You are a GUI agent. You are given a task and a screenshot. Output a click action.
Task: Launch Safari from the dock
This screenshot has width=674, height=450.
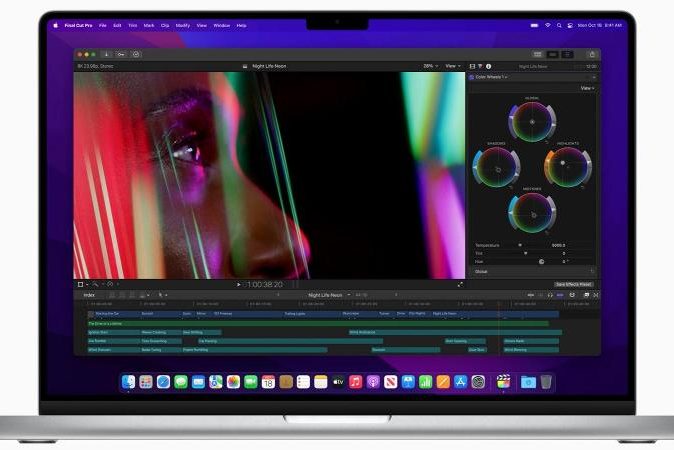click(x=163, y=382)
